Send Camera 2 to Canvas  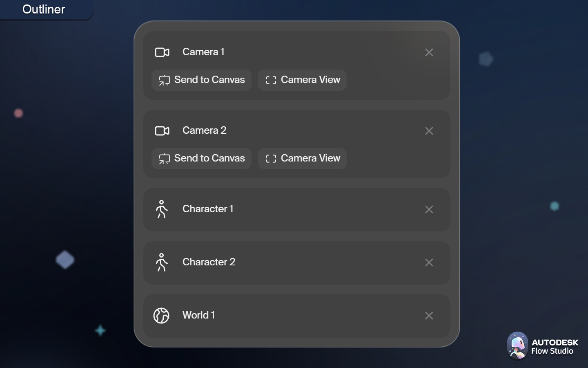click(x=202, y=159)
